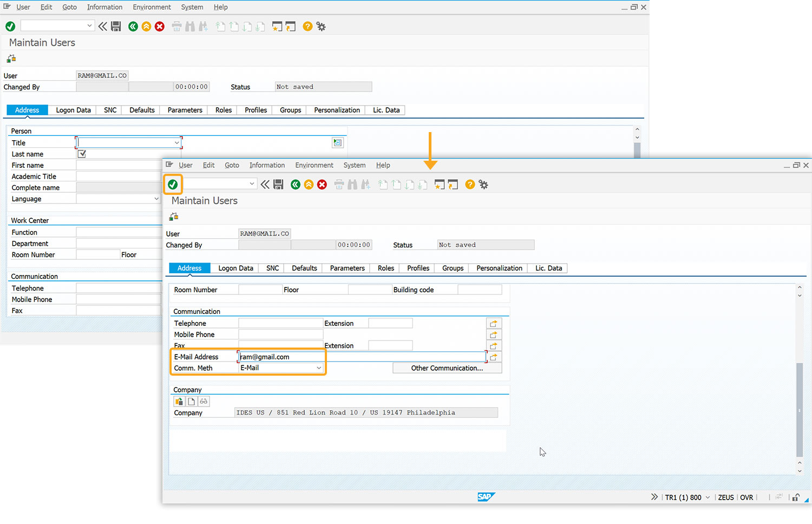The width and height of the screenshot is (812, 524).
Task: Open Environment menu in front window
Action: 314,166
